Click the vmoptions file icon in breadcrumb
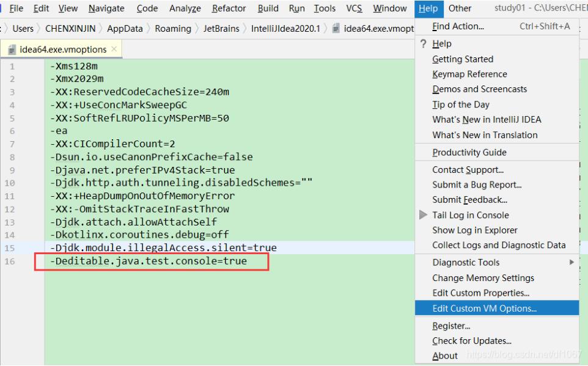This screenshot has width=588, height=366. pos(336,29)
